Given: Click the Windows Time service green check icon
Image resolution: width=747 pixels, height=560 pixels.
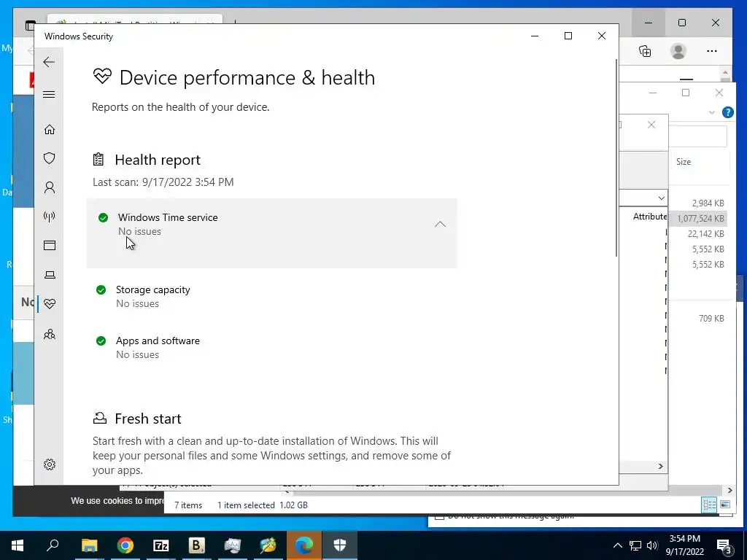Looking at the screenshot, I should (x=103, y=217).
